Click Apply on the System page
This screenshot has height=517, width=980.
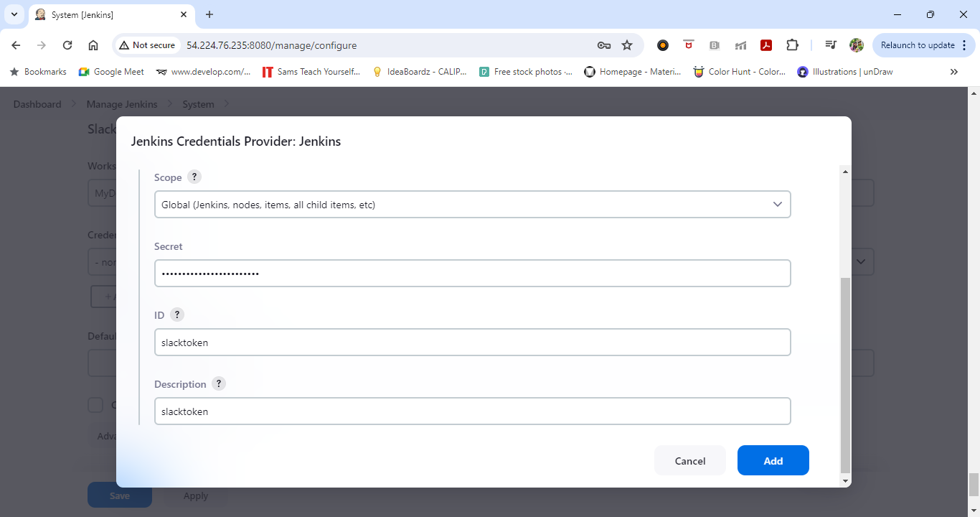coord(196,495)
